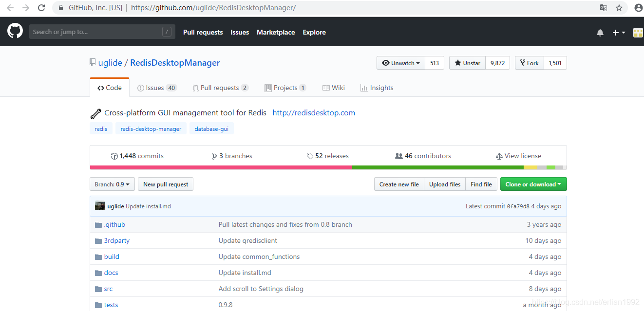Open the Insights tab

pyautogui.click(x=377, y=88)
